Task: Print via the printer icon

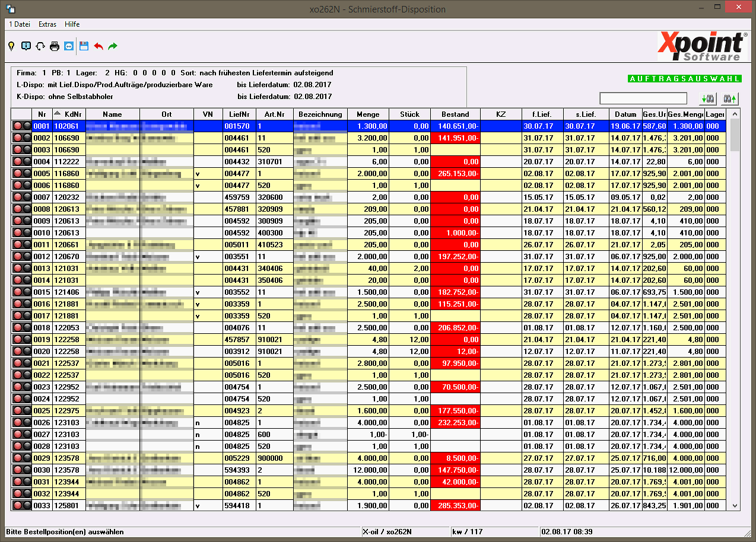Action: [55, 46]
